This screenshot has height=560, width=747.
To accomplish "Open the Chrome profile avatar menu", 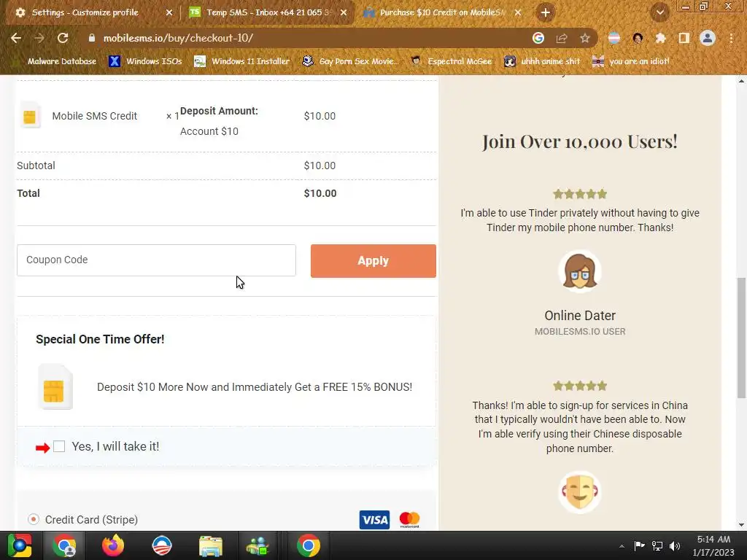I will [x=708, y=38].
